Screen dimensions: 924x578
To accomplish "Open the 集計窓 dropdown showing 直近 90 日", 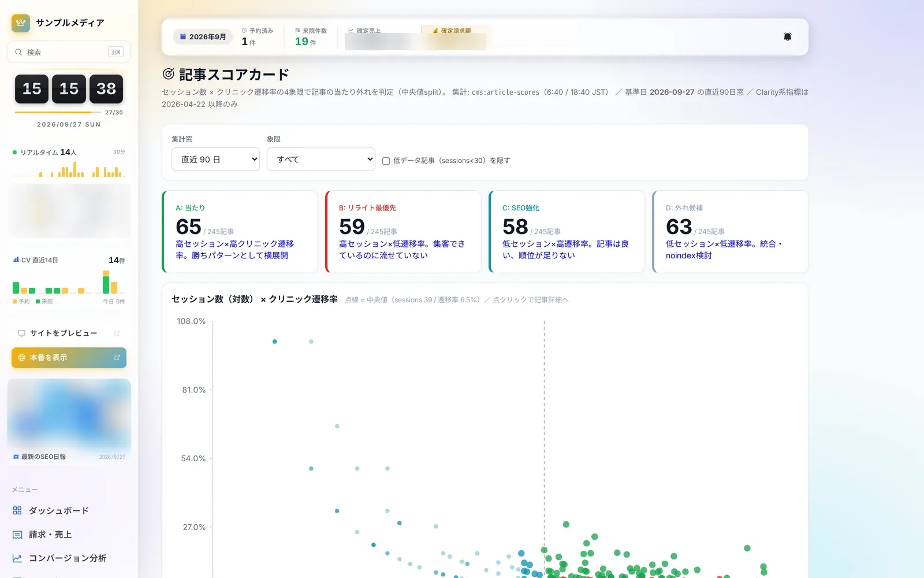I will [x=215, y=160].
